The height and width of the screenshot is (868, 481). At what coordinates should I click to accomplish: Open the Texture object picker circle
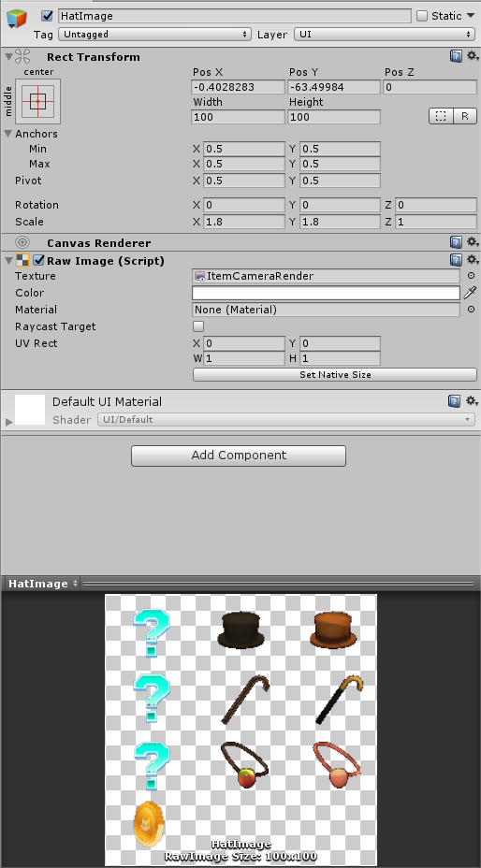click(x=471, y=276)
